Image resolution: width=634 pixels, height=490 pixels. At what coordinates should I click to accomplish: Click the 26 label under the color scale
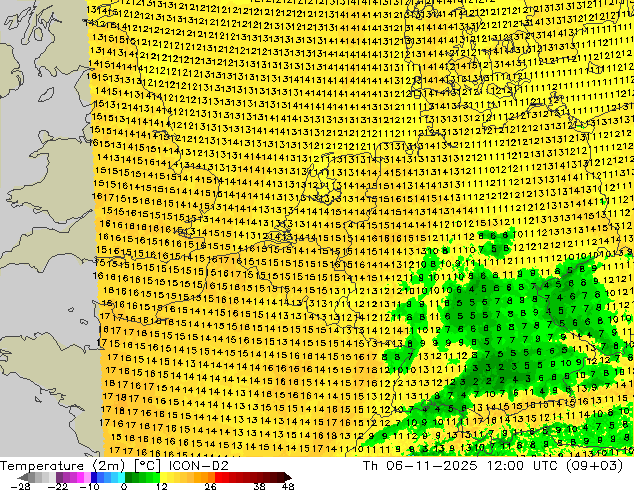click(210, 486)
